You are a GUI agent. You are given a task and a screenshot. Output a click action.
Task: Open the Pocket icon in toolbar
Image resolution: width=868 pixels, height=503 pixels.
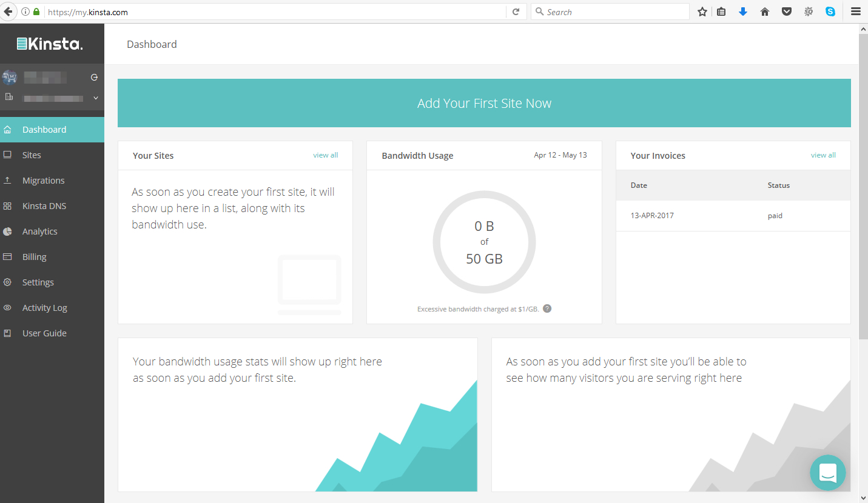787,12
